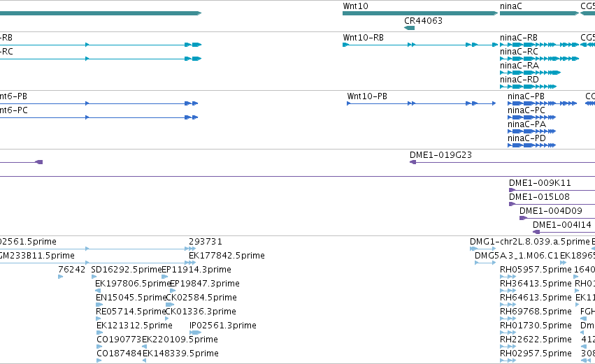The width and height of the screenshot is (595, 364).
Task: Click the ninaC-RB transcript label
Action: [518, 38]
